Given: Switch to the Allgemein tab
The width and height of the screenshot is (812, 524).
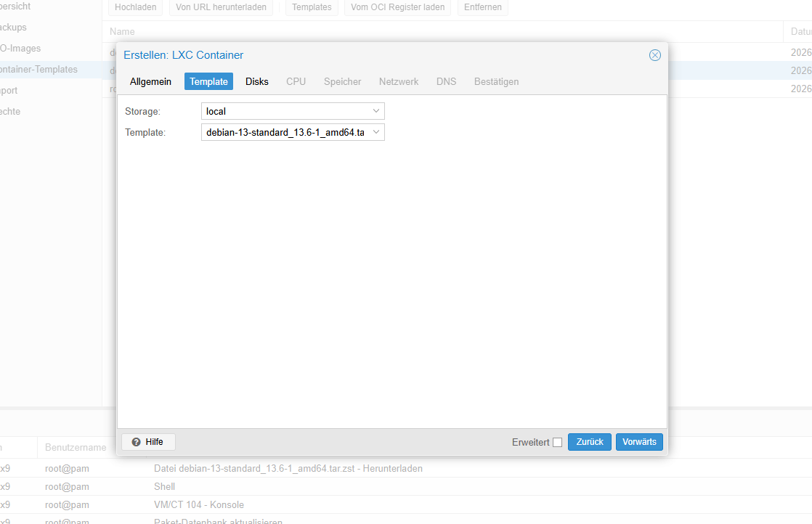Looking at the screenshot, I should 150,82.
